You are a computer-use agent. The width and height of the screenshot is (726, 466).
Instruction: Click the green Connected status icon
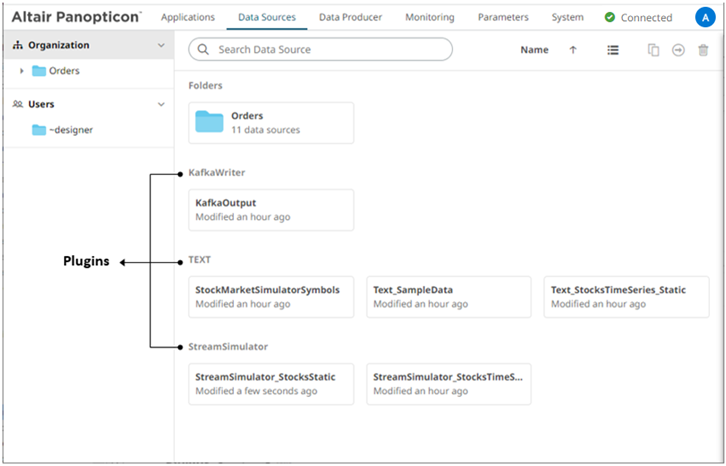[x=610, y=17]
